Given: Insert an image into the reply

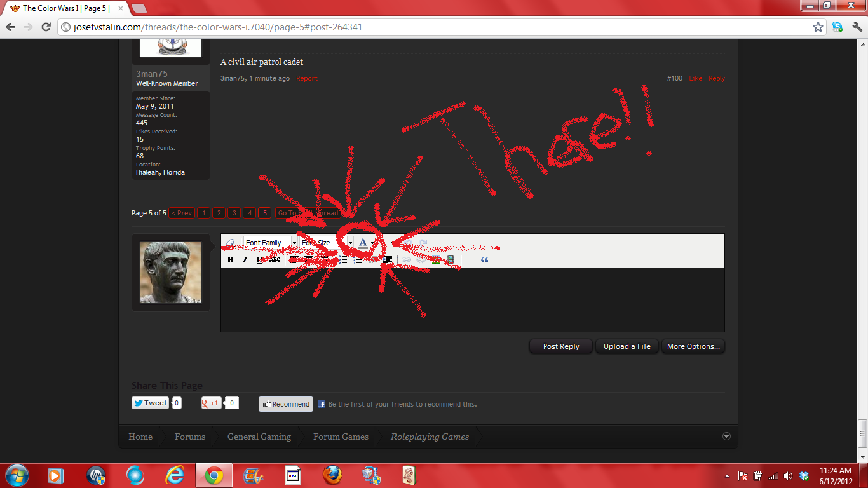Looking at the screenshot, I should click(437, 259).
